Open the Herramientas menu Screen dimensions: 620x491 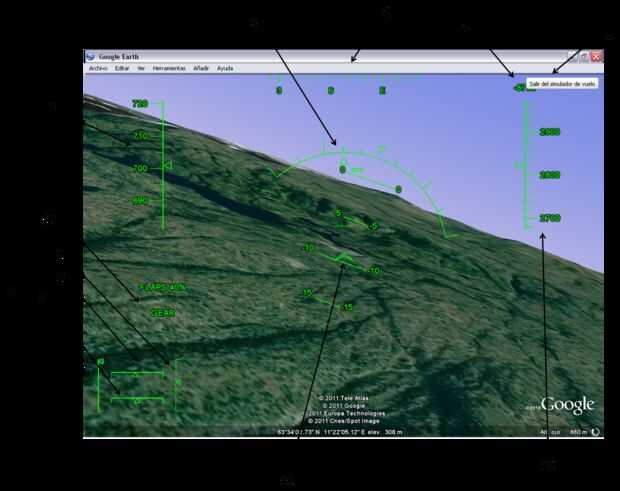point(169,68)
